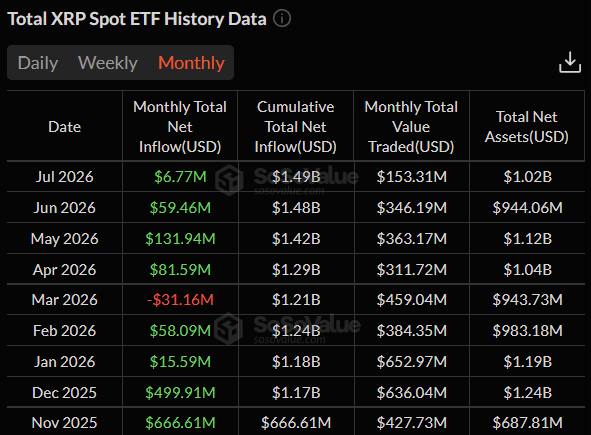Select the Mar 2026 date cell

pos(64,300)
